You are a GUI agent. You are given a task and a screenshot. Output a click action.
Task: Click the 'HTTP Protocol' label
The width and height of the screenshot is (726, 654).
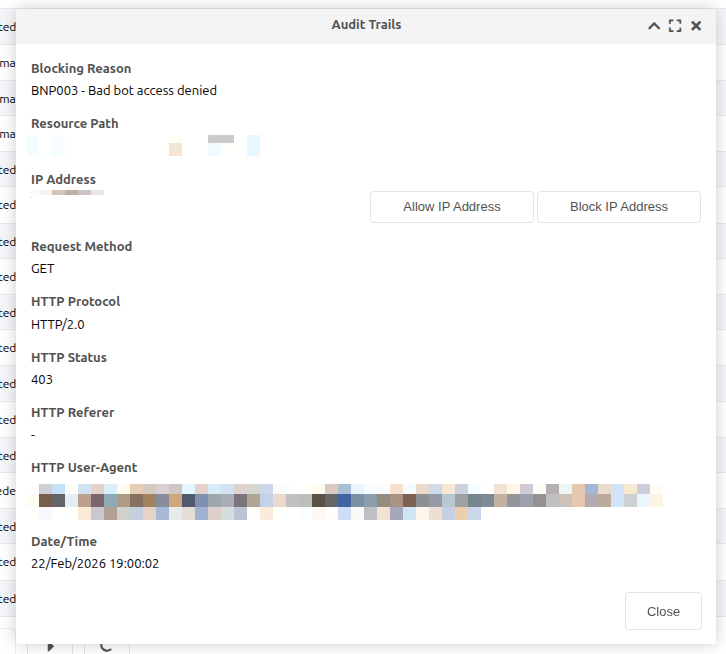tap(75, 302)
